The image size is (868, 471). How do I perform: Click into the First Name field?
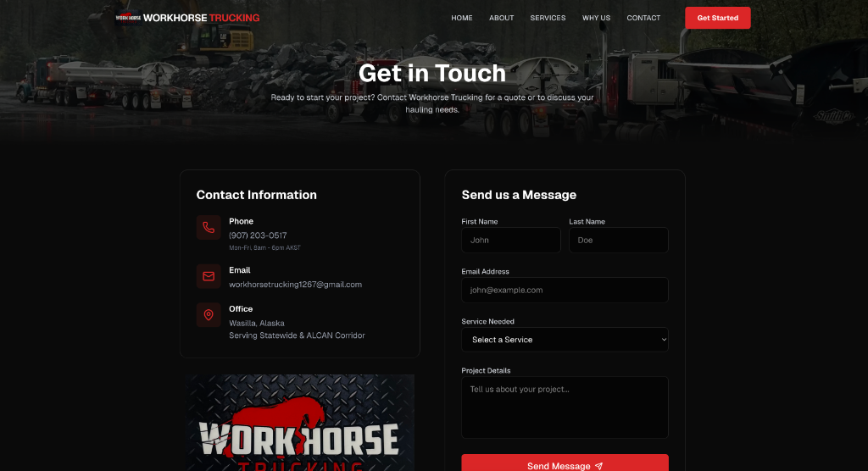tap(511, 241)
